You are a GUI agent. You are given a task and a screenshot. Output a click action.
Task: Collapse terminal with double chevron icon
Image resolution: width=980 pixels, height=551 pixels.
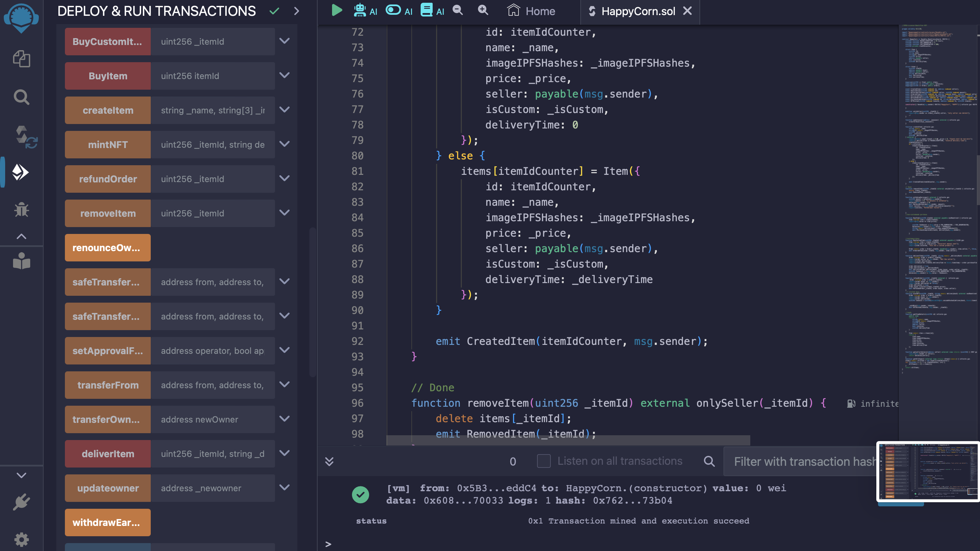329,462
